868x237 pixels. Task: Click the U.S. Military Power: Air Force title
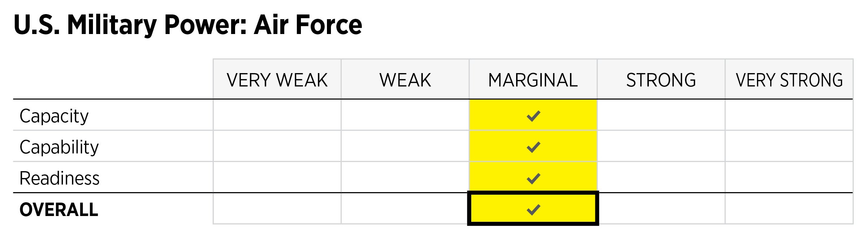[x=188, y=25]
